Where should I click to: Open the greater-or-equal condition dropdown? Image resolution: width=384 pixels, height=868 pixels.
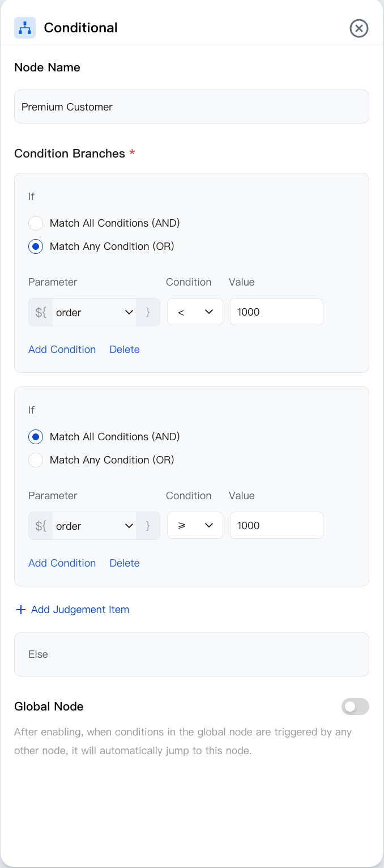pyautogui.click(x=195, y=526)
